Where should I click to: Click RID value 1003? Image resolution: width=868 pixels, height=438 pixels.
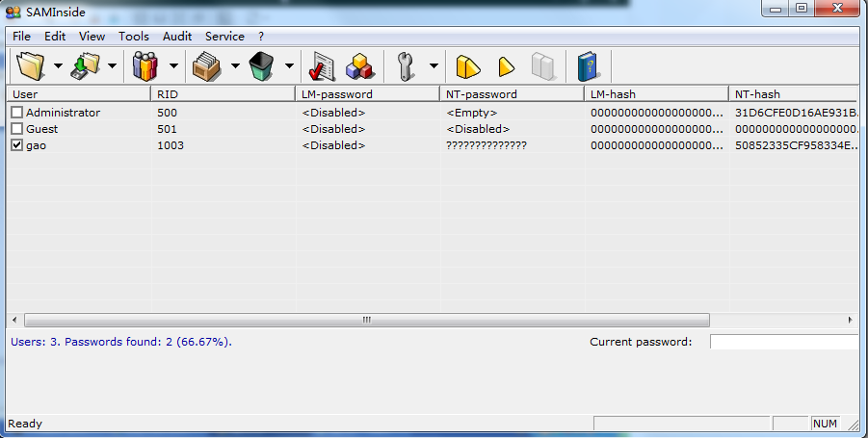pos(171,145)
